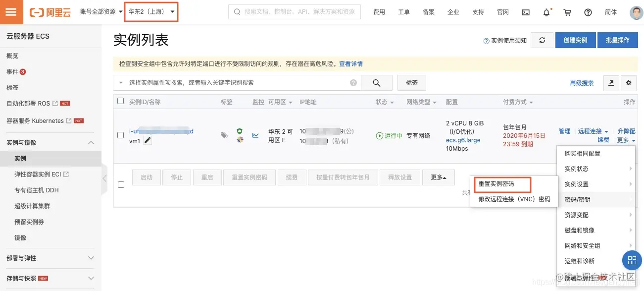The width and height of the screenshot is (644, 291).
Task: Open monitoring chart for instance vm1
Action: tap(255, 134)
